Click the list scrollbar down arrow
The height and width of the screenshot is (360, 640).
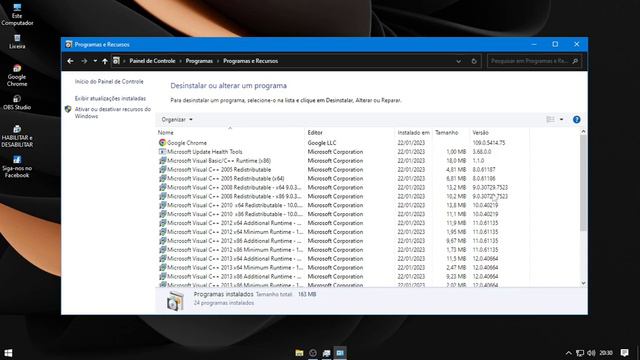tap(583, 283)
